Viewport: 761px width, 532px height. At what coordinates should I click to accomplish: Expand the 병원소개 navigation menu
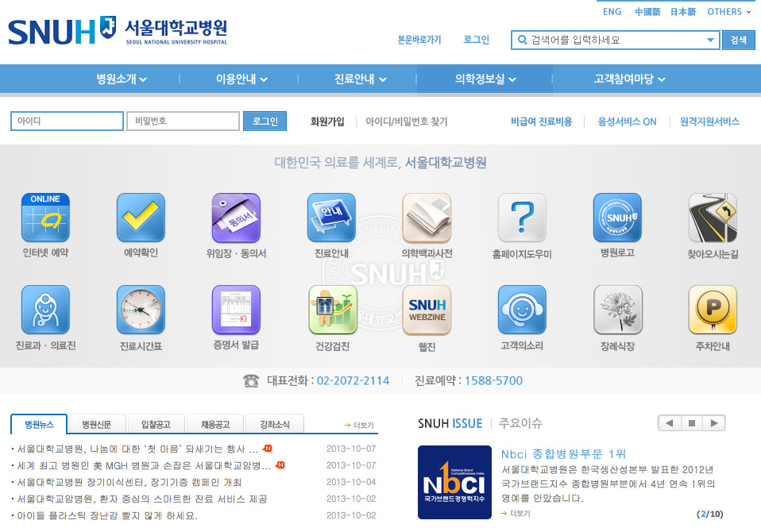[122, 79]
